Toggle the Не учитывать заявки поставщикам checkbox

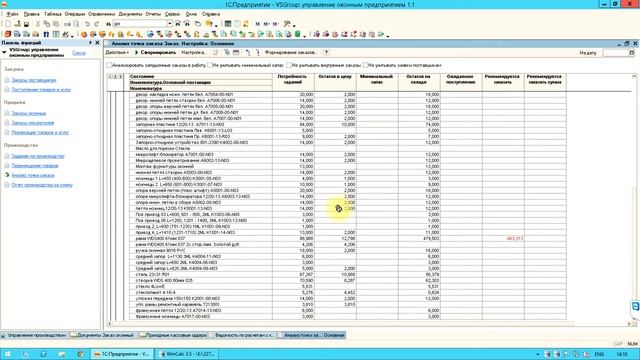365,65
